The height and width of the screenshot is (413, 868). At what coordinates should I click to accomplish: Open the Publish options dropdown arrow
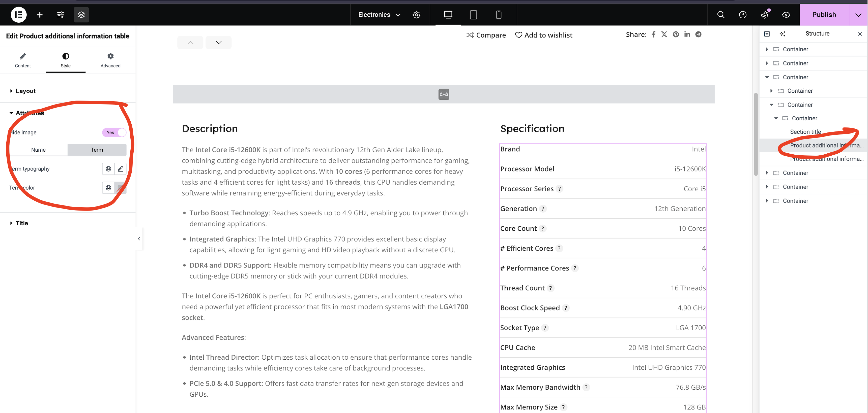[x=858, y=14]
